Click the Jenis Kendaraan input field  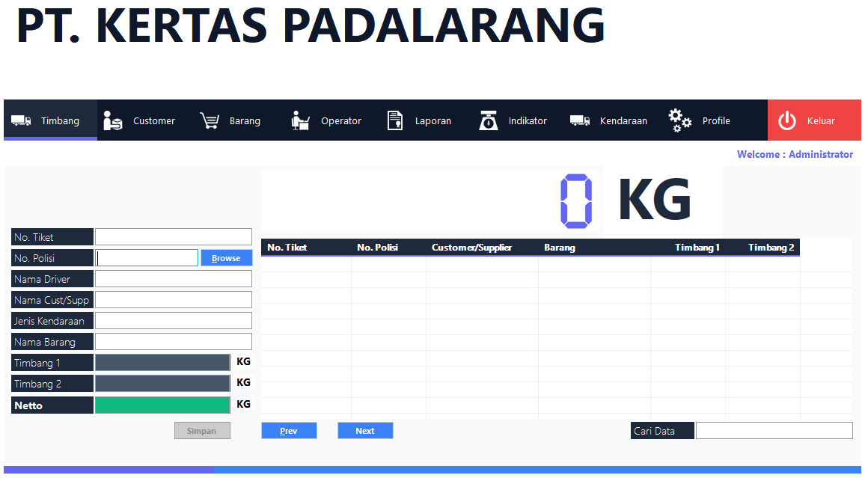(174, 320)
